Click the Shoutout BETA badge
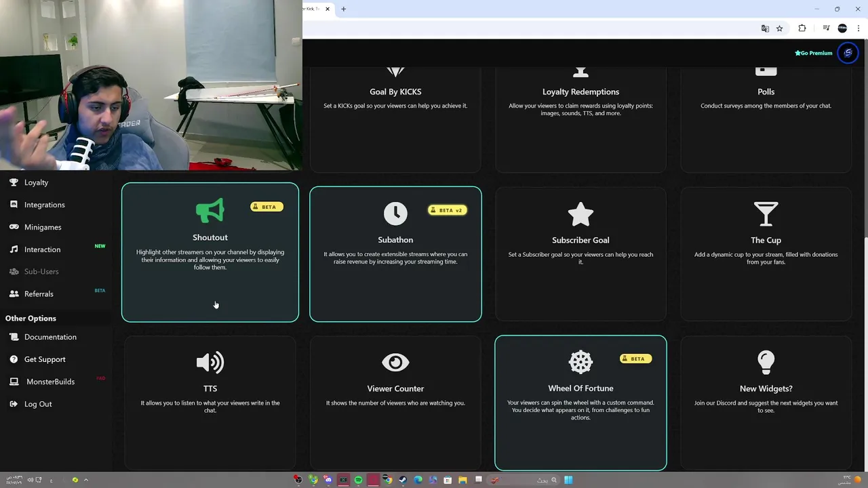868x488 pixels. tap(267, 207)
